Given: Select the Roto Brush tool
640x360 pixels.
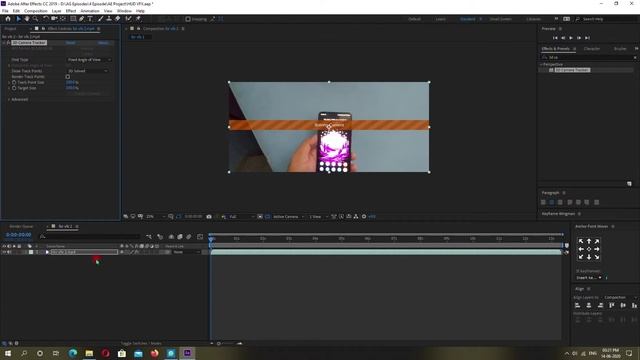Looking at the screenshot, I should coord(129,19).
